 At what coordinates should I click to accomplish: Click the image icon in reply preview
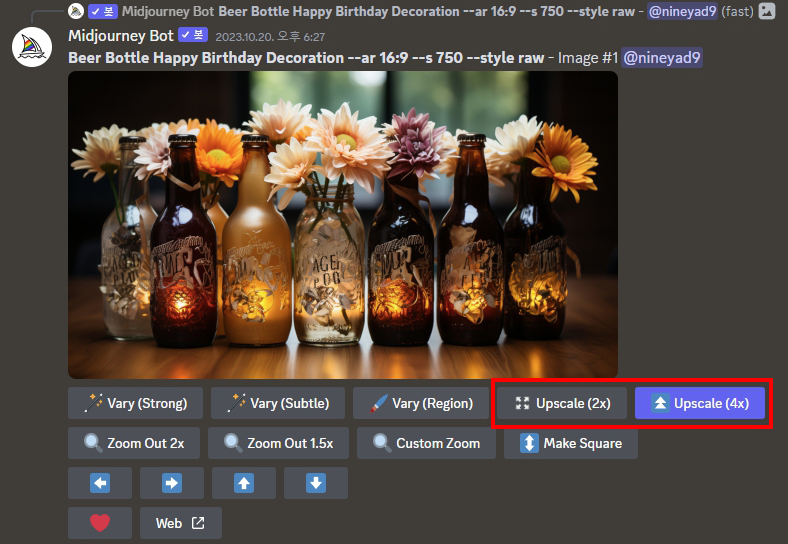(x=766, y=11)
